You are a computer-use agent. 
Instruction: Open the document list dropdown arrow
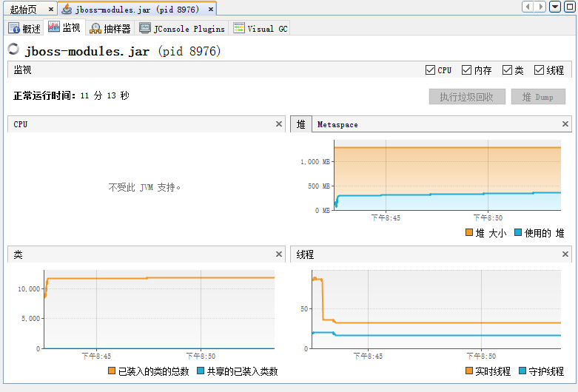point(555,7)
